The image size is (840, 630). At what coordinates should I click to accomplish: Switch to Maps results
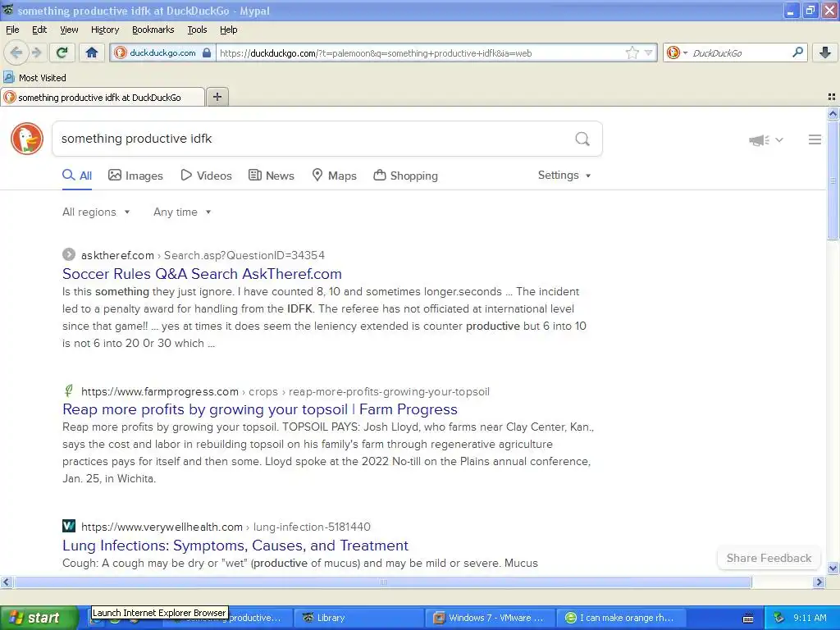click(x=335, y=176)
